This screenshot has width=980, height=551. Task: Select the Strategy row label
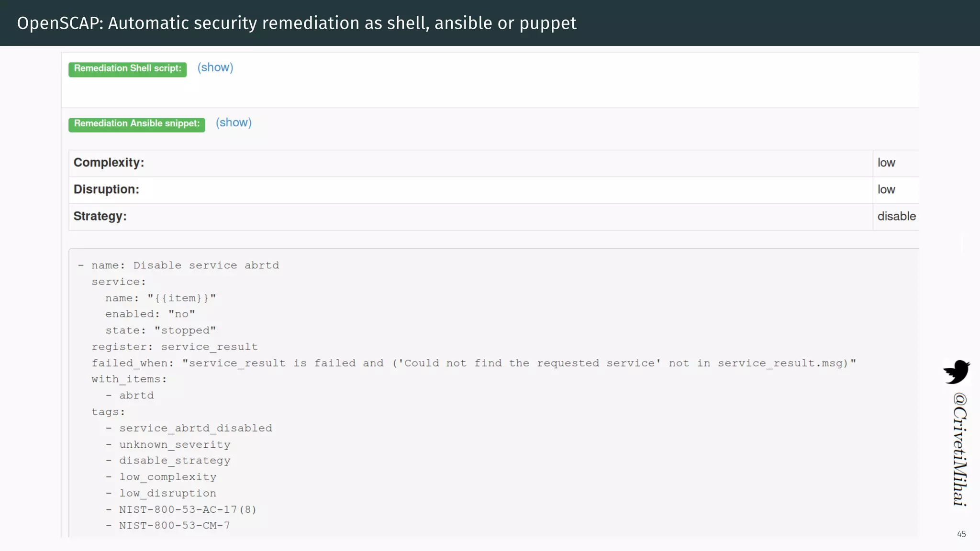[x=100, y=216]
